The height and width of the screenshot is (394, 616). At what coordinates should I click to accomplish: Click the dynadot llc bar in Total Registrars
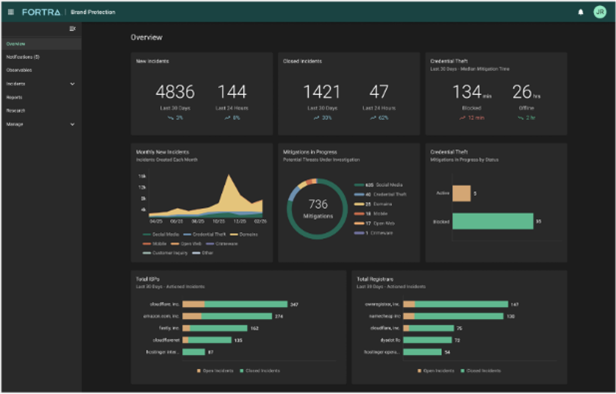coord(427,340)
